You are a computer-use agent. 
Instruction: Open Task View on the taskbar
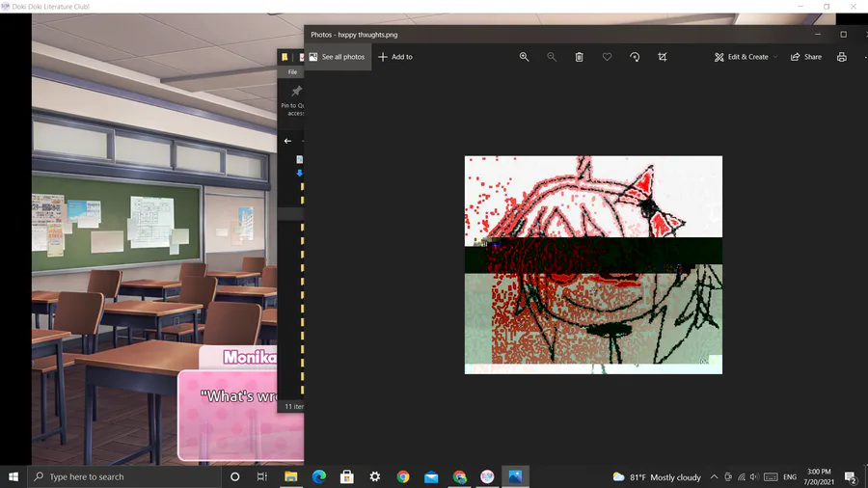[262, 476]
